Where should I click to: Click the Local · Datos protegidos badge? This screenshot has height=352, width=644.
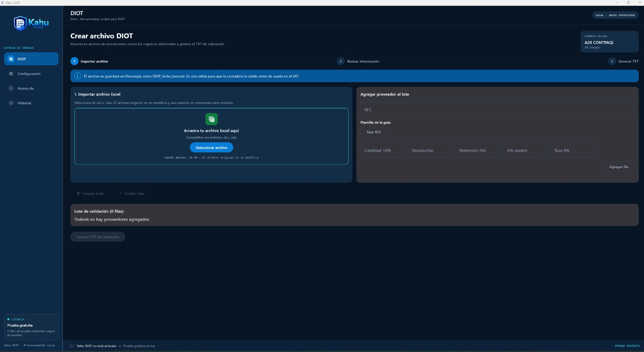tap(615, 15)
